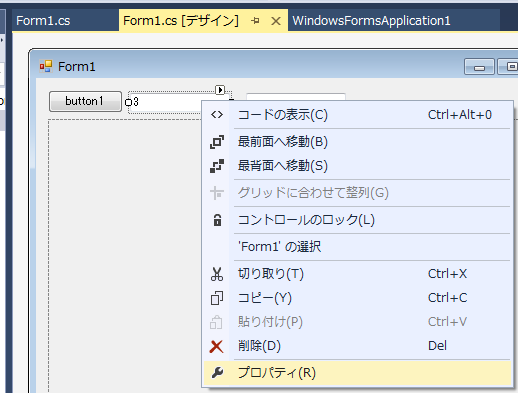518x393 pixels.
Task: Click the code brackets icon for コードの表示
Action: tap(217, 115)
